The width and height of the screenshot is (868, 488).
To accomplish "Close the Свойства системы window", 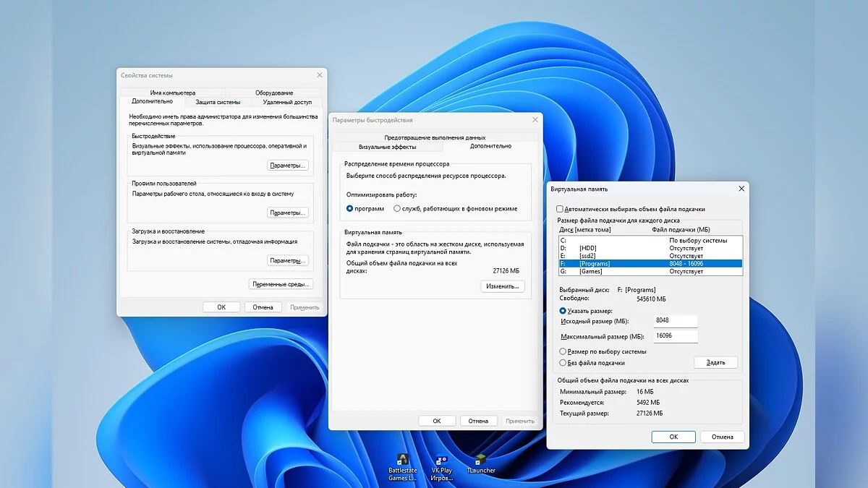I will point(319,75).
